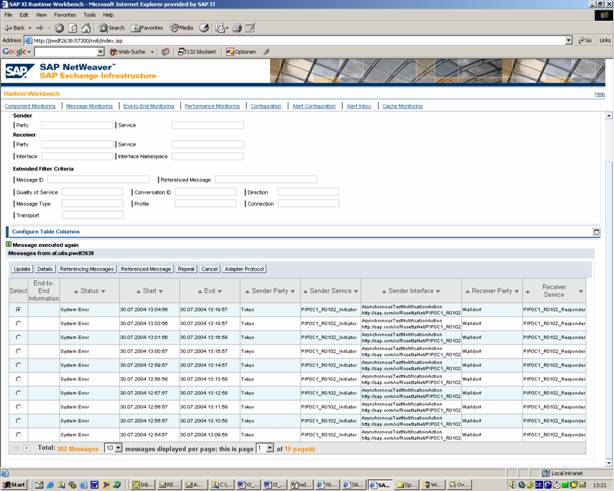Click the Referencing Messages button
This screenshot has height=491, width=614.
(87, 269)
